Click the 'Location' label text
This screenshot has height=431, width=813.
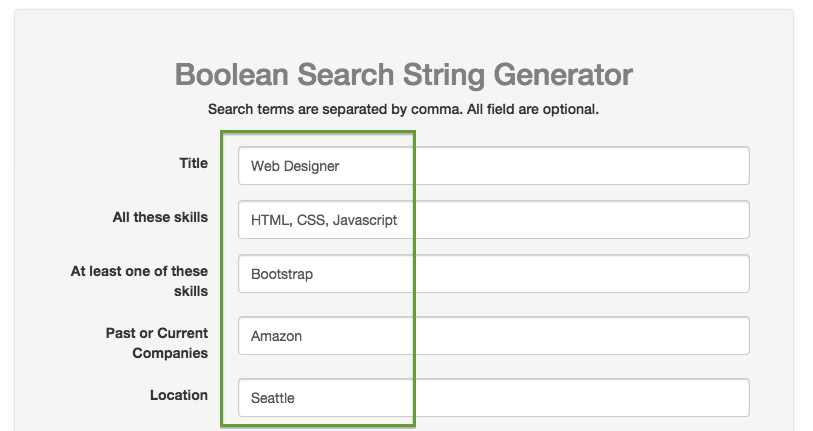click(x=179, y=395)
